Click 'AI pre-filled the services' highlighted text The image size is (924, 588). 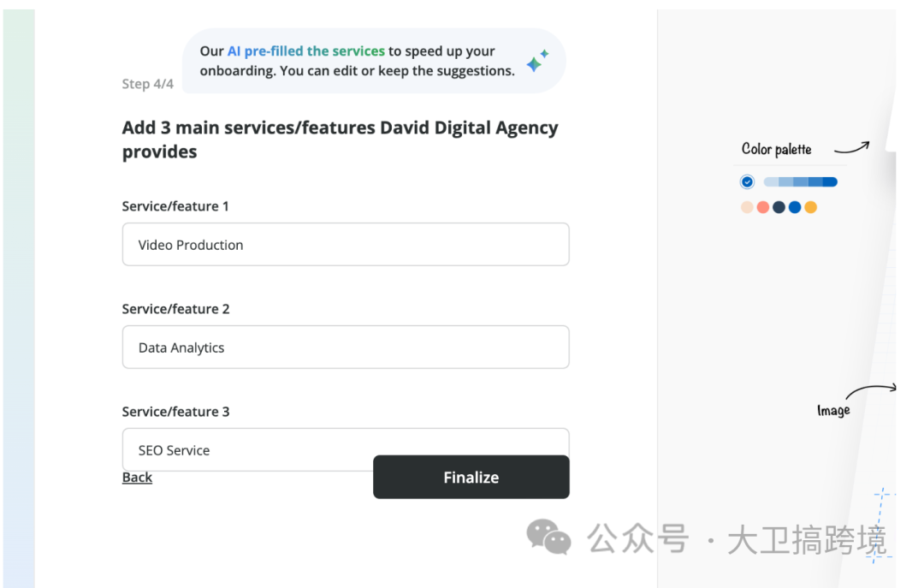pos(305,51)
